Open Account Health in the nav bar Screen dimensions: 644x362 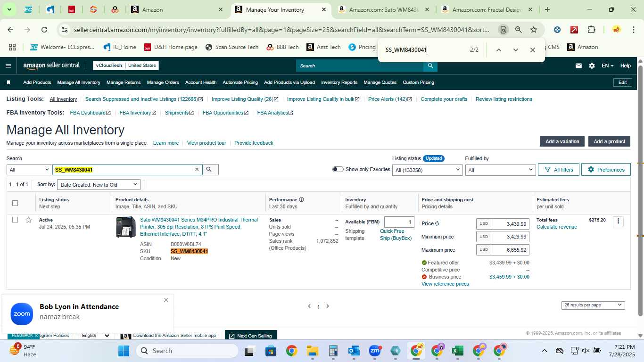click(x=201, y=82)
